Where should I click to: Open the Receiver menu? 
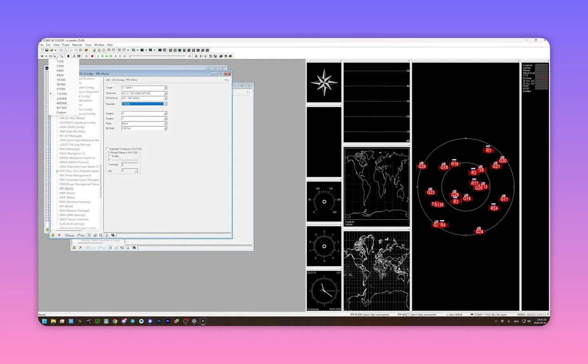[77, 45]
